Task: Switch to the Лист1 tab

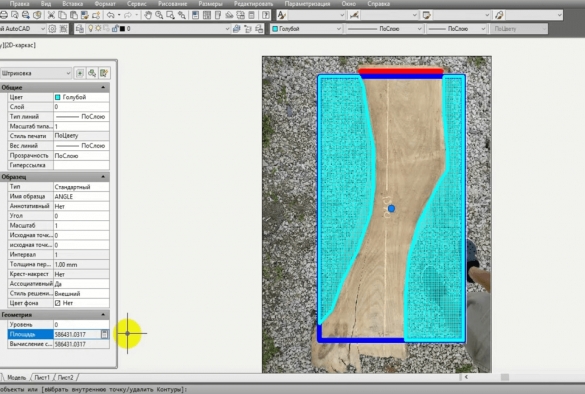Action: [42, 378]
